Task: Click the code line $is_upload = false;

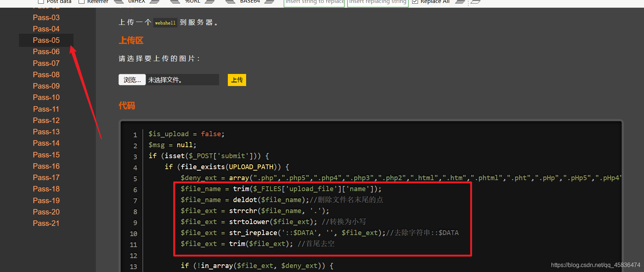Action: (187, 134)
